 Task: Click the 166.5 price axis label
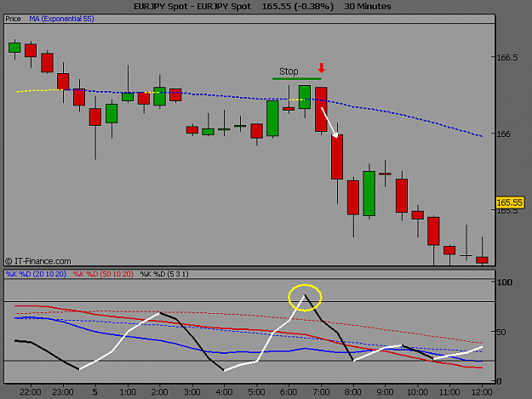507,58
